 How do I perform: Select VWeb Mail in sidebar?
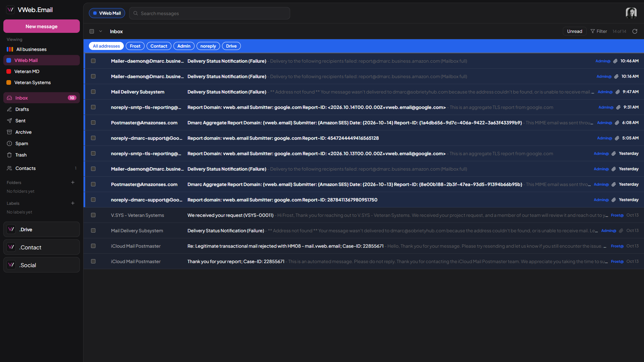(42, 60)
